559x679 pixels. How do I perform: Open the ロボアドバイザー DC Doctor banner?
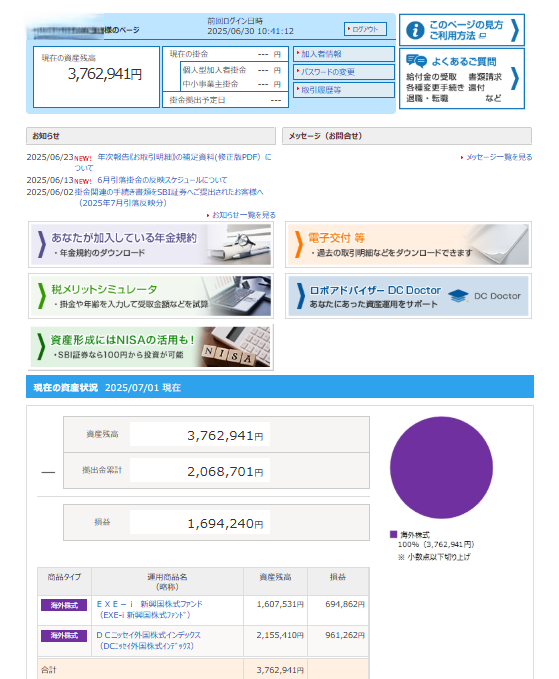point(408,296)
